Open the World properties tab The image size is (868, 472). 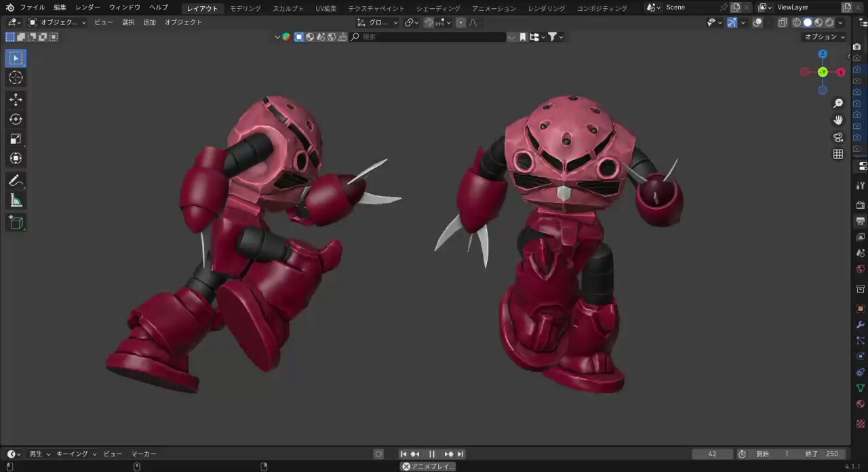click(861, 269)
